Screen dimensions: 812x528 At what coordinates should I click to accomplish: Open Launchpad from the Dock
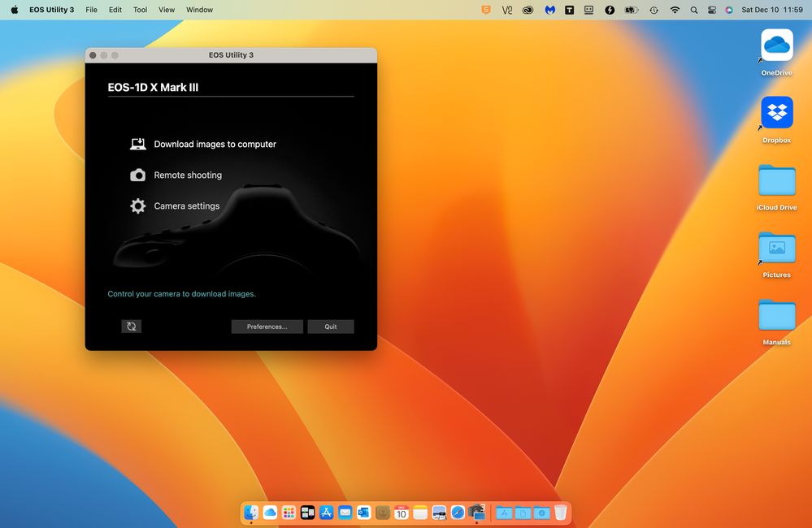point(289,513)
